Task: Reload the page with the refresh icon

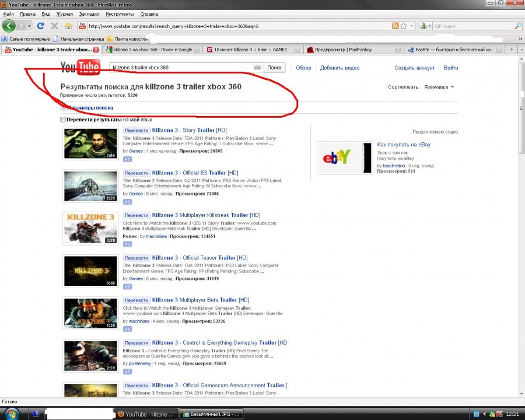Action: tap(41, 26)
